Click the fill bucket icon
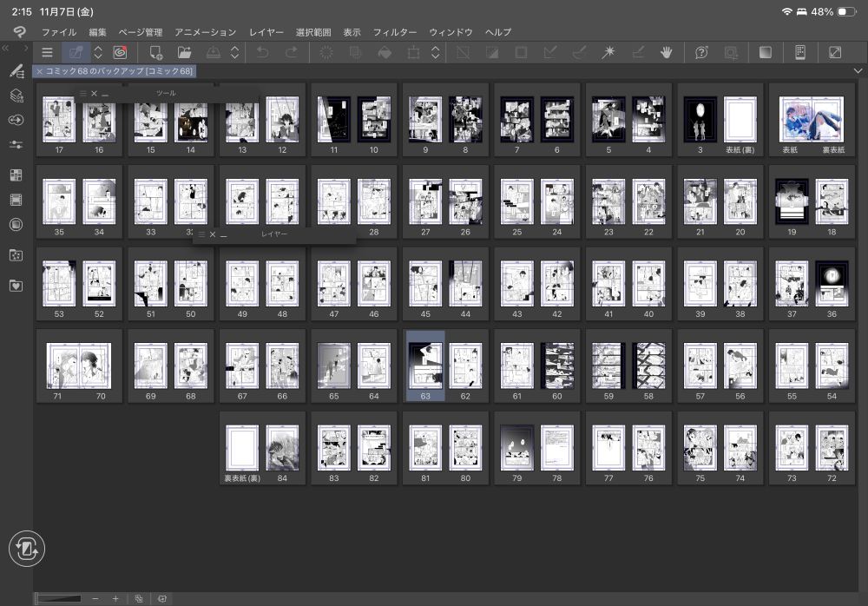This screenshot has width=868, height=606. pyautogui.click(x=385, y=53)
